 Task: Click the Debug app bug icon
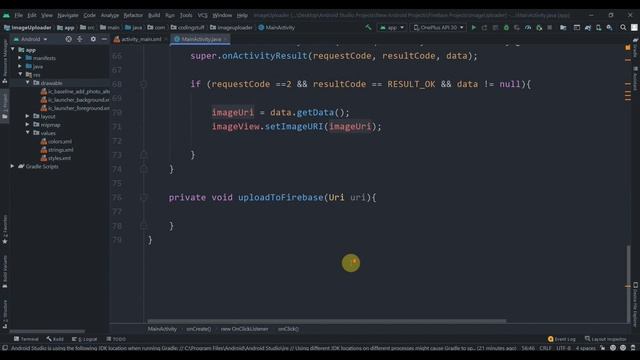point(506,27)
